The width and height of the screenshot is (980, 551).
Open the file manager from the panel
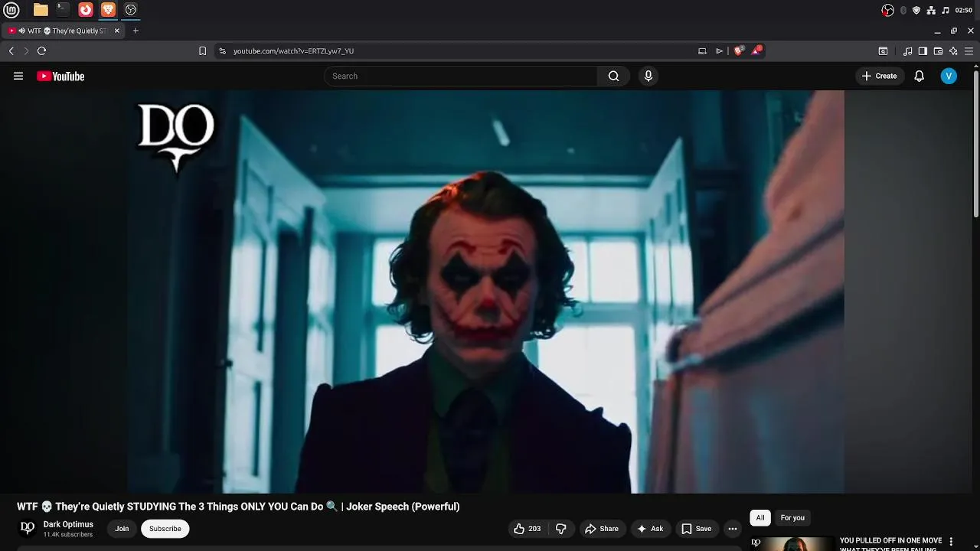(41, 10)
